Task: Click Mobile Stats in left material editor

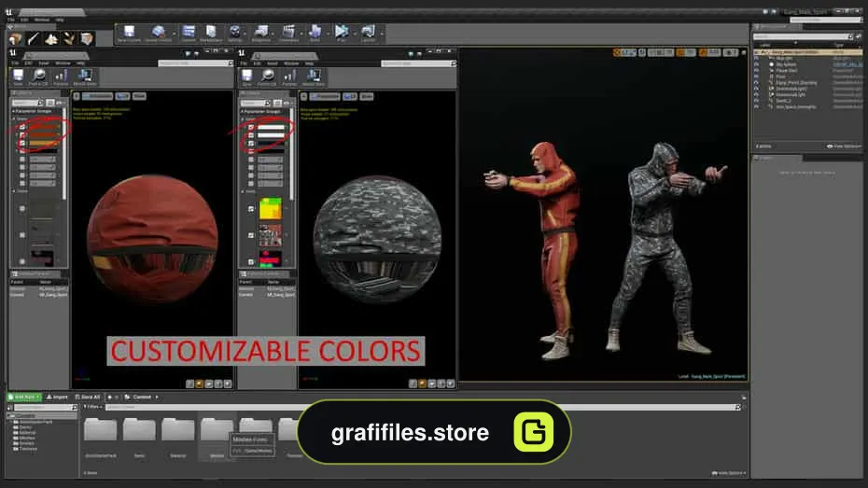Action: tap(85, 77)
